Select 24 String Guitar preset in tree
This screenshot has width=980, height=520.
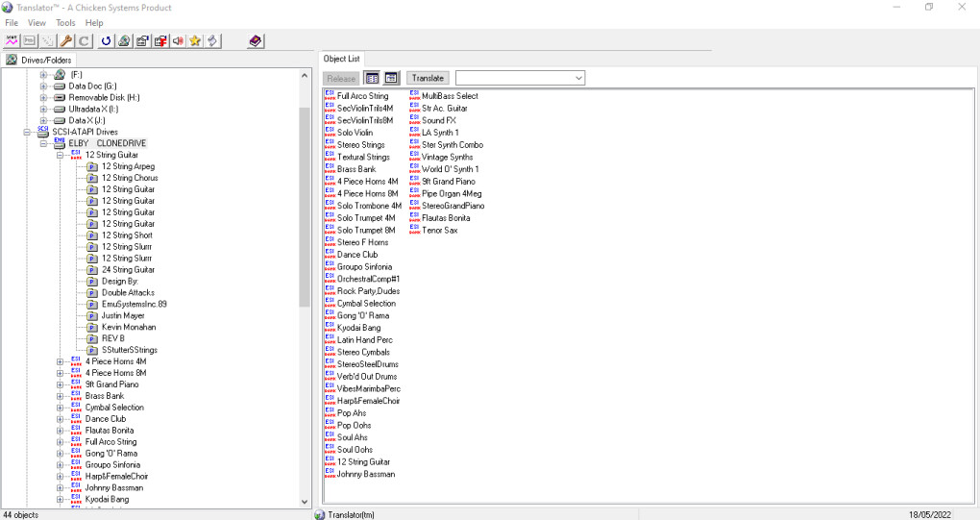point(128,270)
